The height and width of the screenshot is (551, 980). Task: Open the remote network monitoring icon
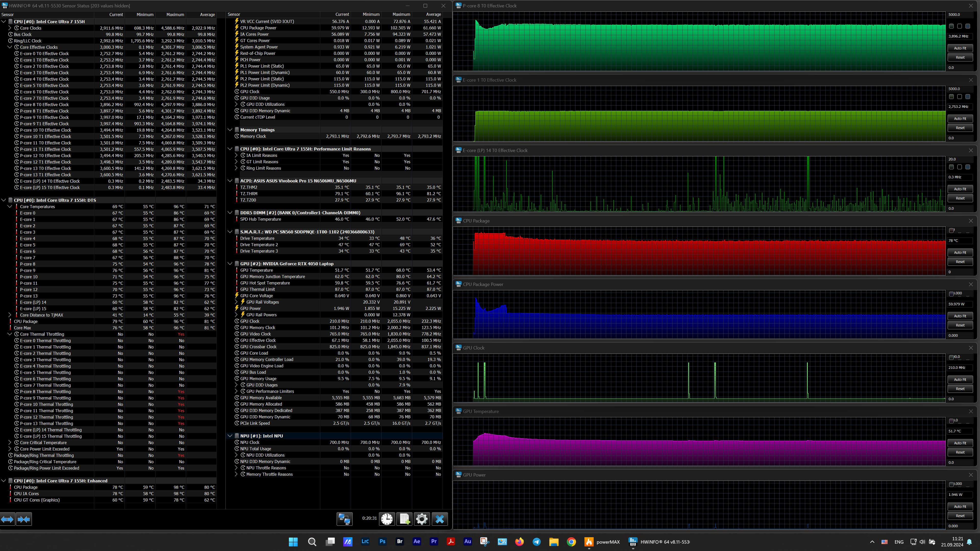[x=345, y=519]
